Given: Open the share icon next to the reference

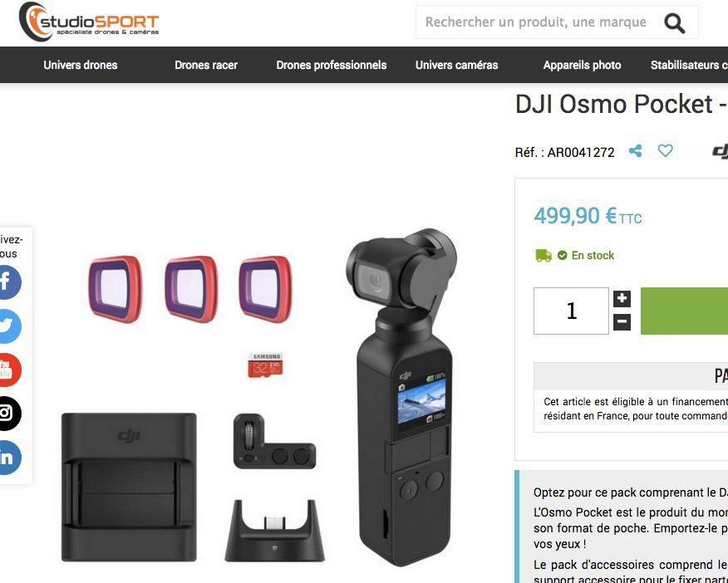Looking at the screenshot, I should tap(635, 151).
